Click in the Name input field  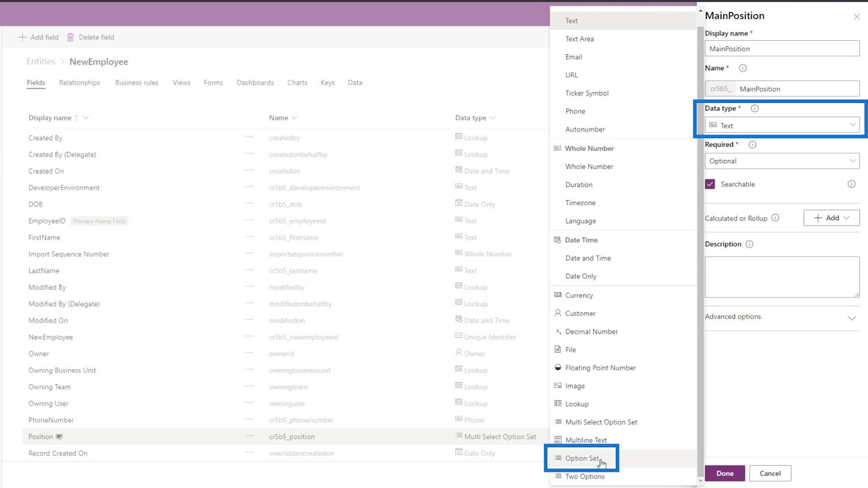click(797, 89)
